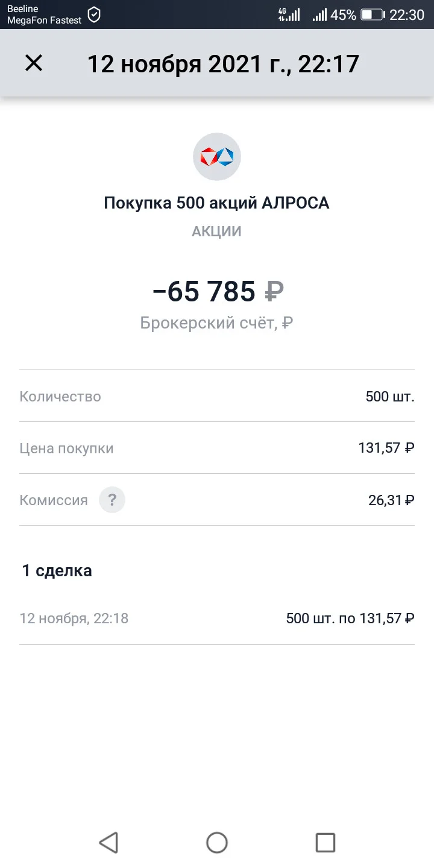Viewport: 434px width, 868px height.
Task: Tap the Комиссия 26,31 ₽ value
Action: pos(391,500)
